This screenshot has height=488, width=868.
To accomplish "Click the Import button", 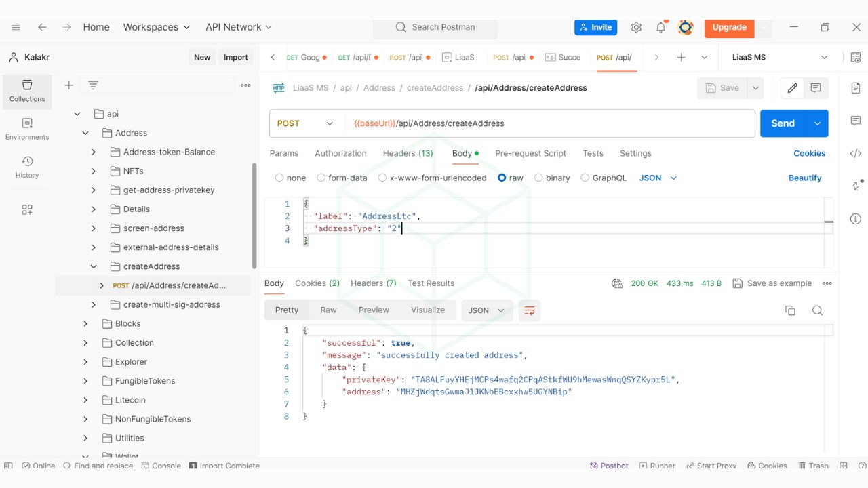I will point(236,58).
